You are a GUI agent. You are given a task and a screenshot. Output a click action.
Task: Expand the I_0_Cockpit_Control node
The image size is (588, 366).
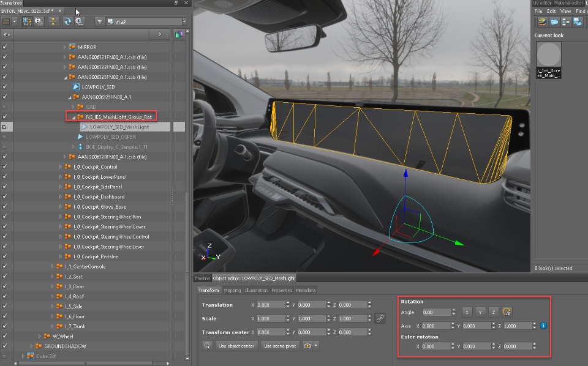[61, 166]
